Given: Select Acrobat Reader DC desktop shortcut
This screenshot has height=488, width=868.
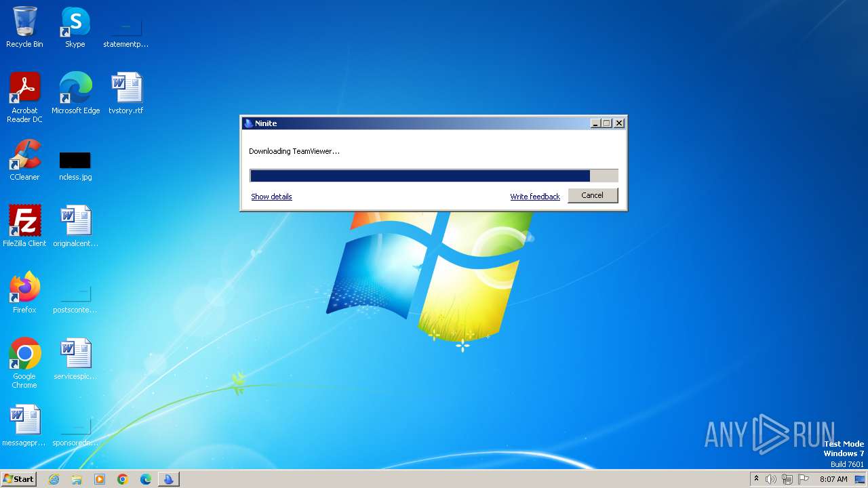Looking at the screenshot, I should (x=24, y=97).
